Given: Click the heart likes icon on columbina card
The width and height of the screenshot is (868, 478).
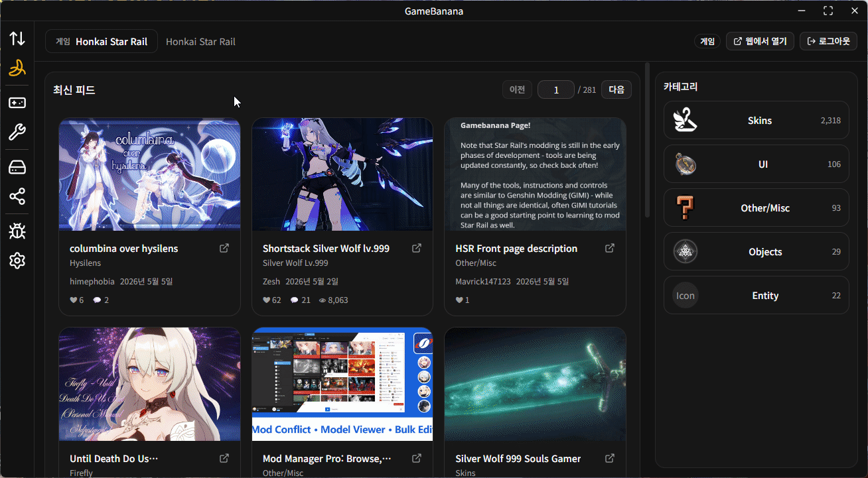Looking at the screenshot, I should click(73, 300).
